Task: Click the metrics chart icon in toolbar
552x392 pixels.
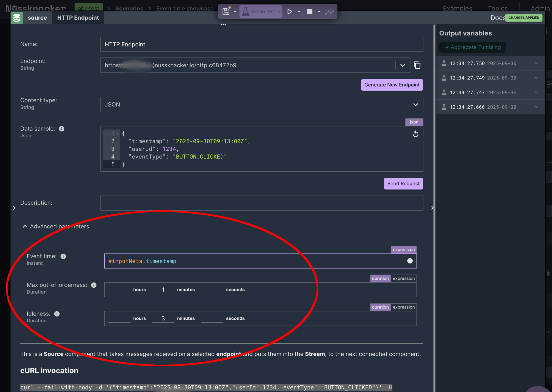Action: [329, 12]
